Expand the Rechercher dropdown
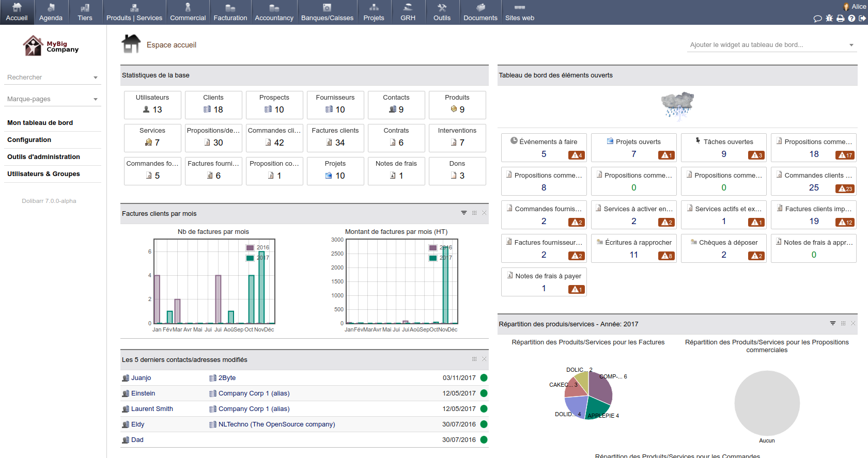This screenshot has height=458, width=868. pos(96,77)
